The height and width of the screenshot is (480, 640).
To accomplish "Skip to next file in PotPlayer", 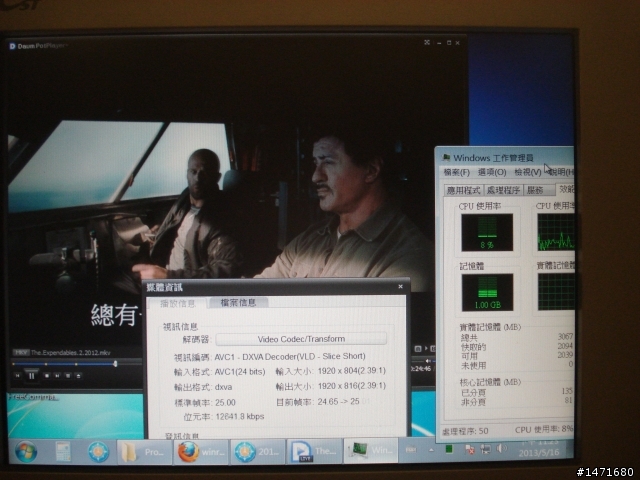I will (x=58, y=376).
